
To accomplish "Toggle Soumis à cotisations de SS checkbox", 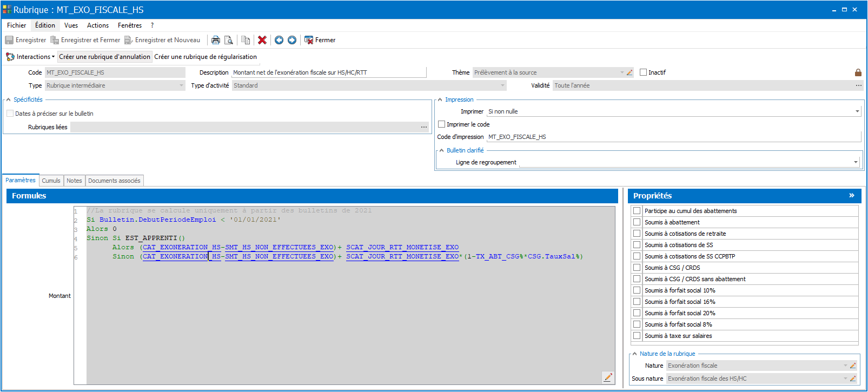I will pos(637,245).
